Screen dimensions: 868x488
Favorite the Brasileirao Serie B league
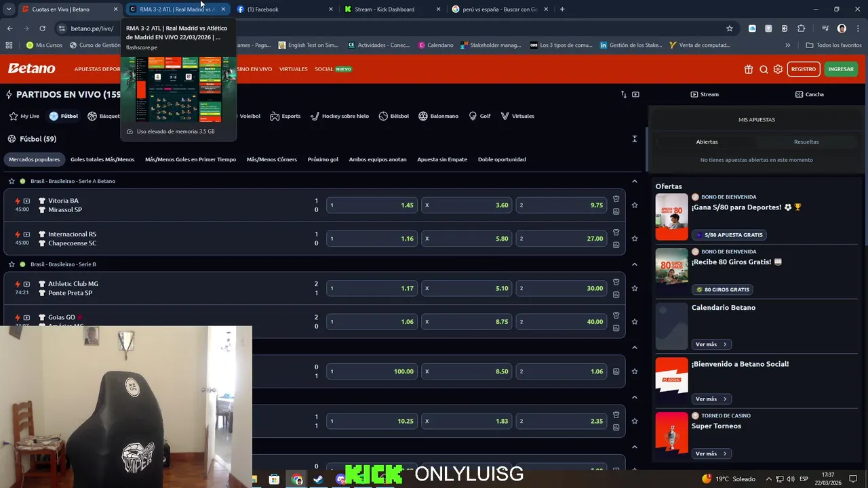pyautogui.click(x=12, y=264)
